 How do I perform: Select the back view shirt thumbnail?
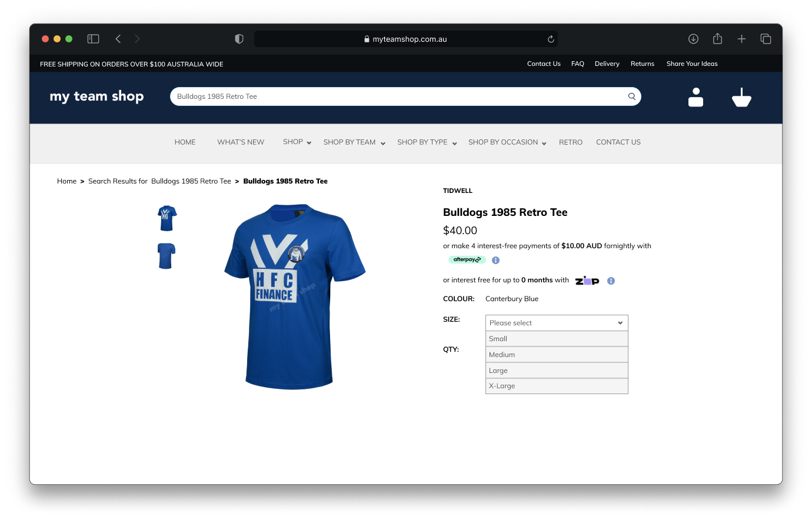pyautogui.click(x=167, y=256)
